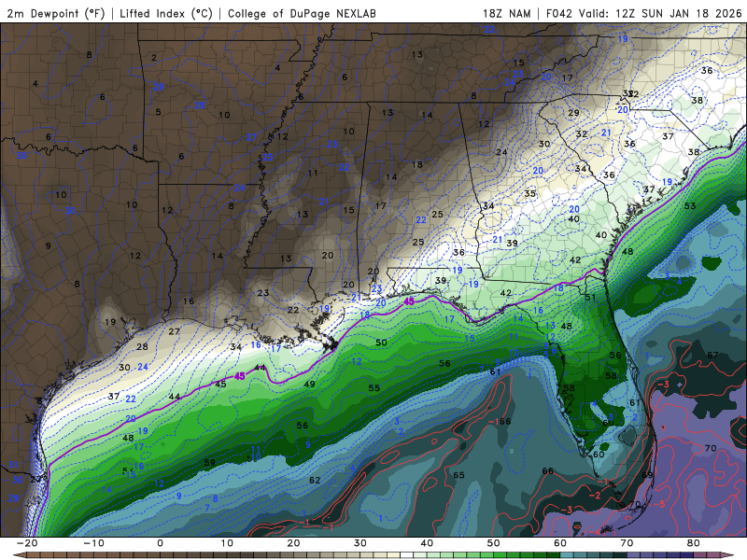Screen dimensions: 747x560
Task: Click the black "67" dewpoint value in the Atlantic
Action: [712, 356]
